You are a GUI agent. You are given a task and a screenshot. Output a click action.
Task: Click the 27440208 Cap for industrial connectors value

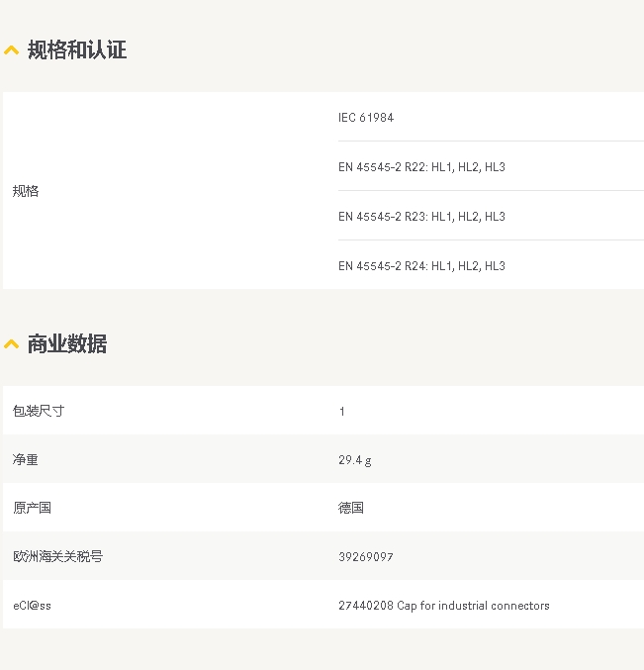tap(444, 606)
